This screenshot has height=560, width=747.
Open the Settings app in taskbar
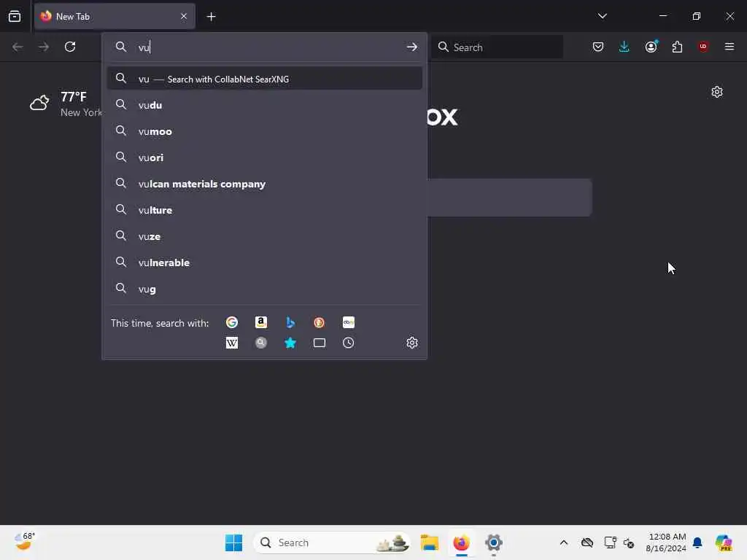pyautogui.click(x=494, y=542)
